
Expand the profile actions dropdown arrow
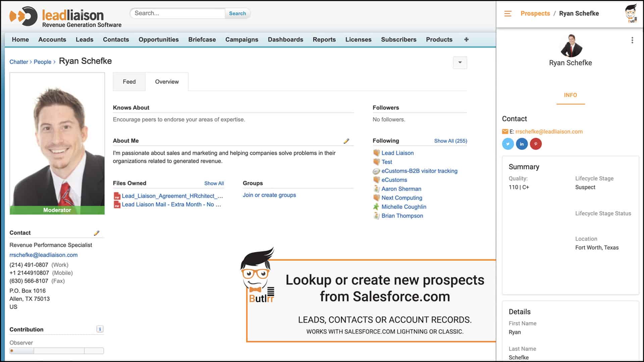(x=460, y=62)
